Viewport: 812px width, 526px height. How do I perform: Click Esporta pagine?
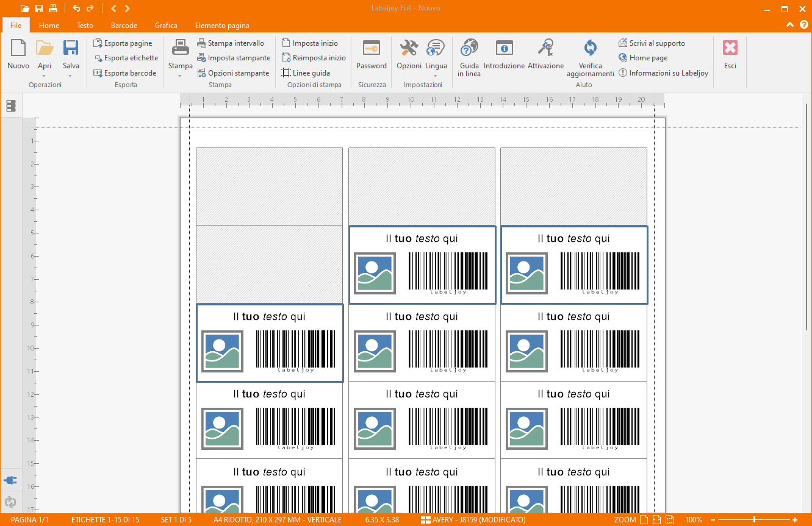pos(123,43)
